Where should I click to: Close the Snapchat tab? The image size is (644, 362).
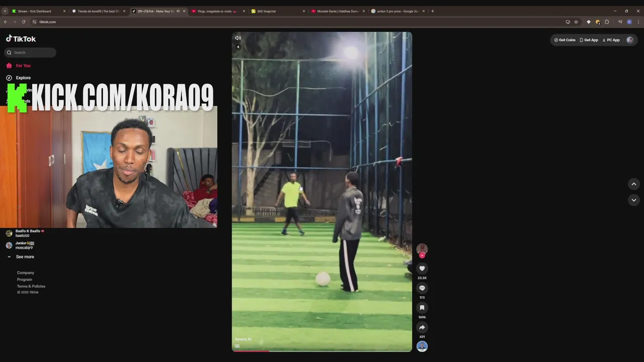(304, 11)
